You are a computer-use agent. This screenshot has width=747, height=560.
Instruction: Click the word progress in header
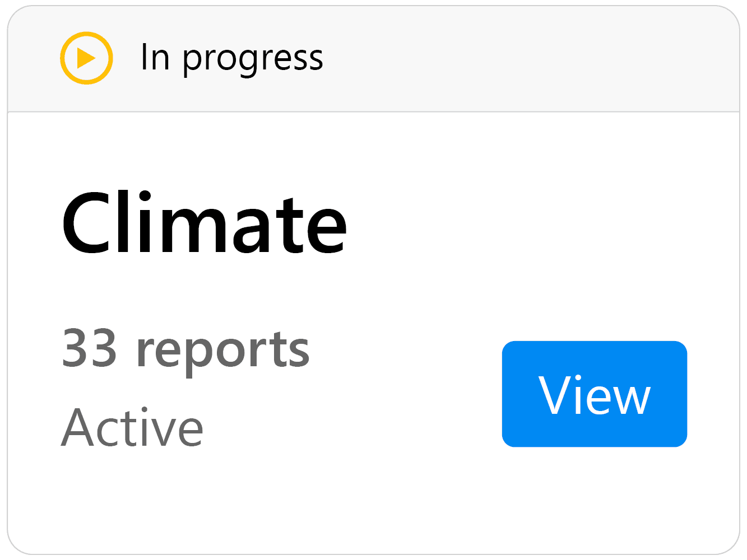pyautogui.click(x=253, y=59)
